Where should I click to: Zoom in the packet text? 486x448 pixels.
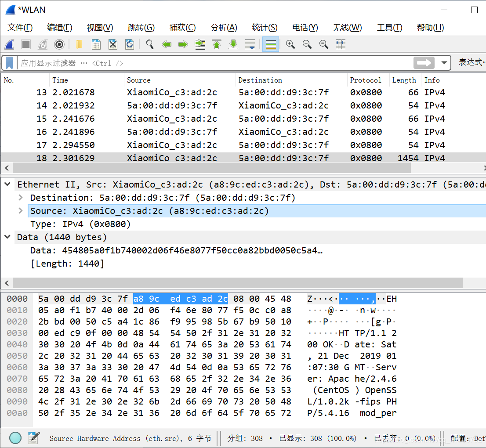290,45
